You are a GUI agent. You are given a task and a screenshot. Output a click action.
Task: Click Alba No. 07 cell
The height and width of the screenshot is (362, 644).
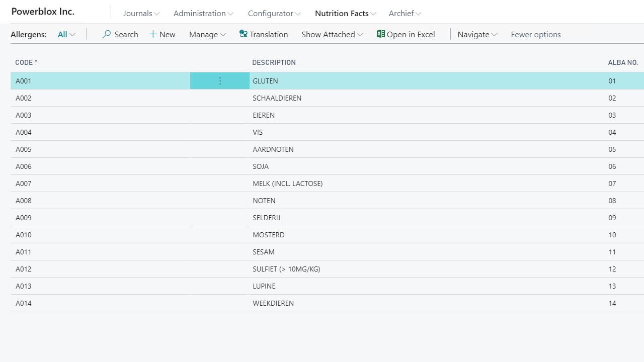[x=612, y=184]
